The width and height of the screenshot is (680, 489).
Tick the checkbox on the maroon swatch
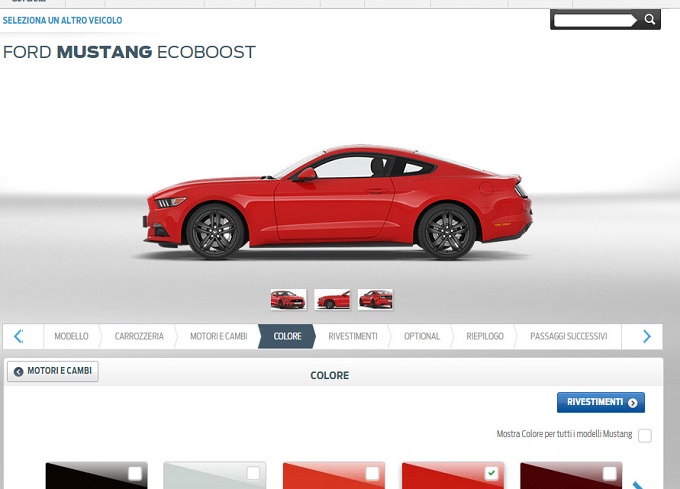(x=609, y=473)
